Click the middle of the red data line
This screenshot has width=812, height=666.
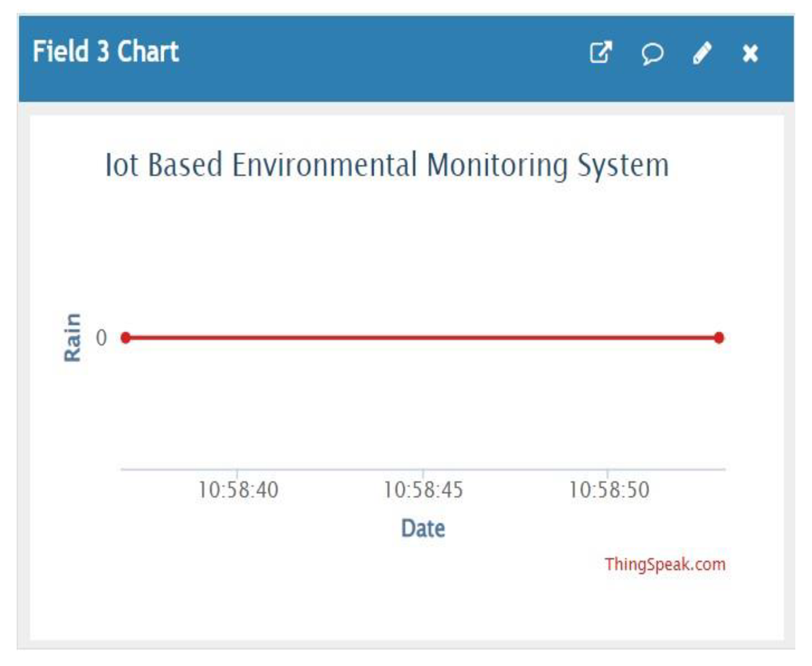[422, 337]
